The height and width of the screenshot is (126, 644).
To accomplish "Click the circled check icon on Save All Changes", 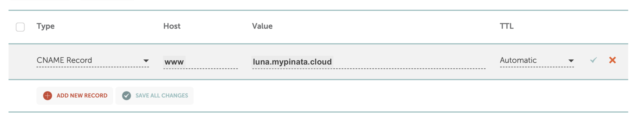I will click(x=127, y=95).
